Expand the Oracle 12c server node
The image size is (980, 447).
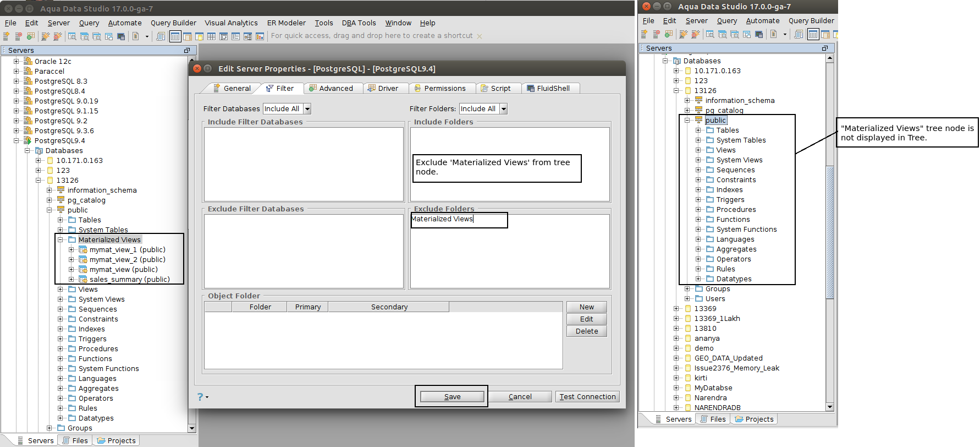tap(16, 62)
